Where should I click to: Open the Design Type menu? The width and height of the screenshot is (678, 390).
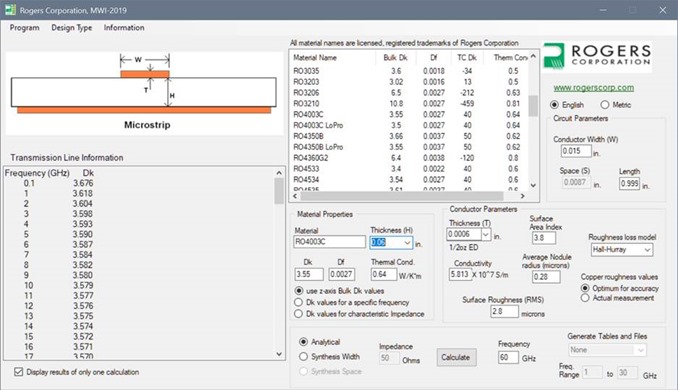[71, 28]
